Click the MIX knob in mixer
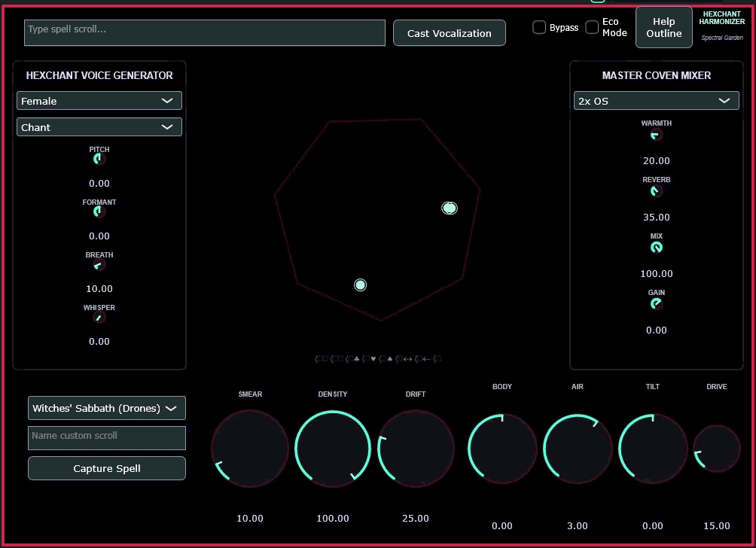Image resolution: width=756 pixels, height=548 pixels. (656, 248)
